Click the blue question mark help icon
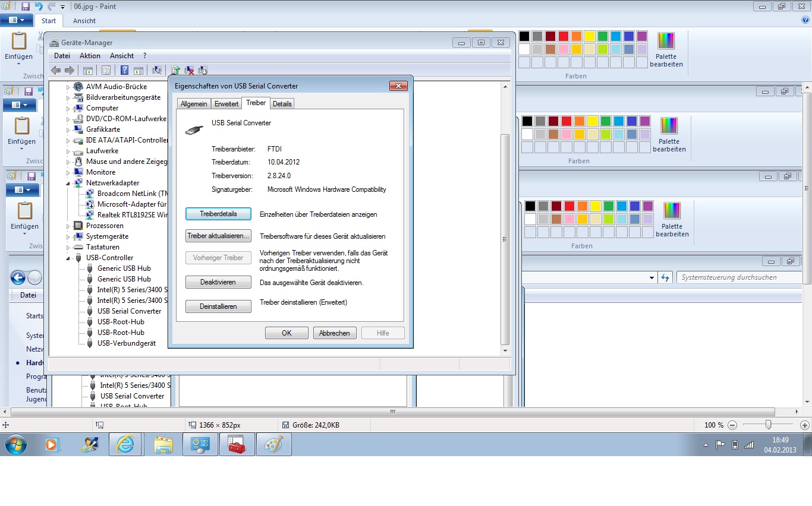This screenshot has height=506, width=812. coord(125,70)
